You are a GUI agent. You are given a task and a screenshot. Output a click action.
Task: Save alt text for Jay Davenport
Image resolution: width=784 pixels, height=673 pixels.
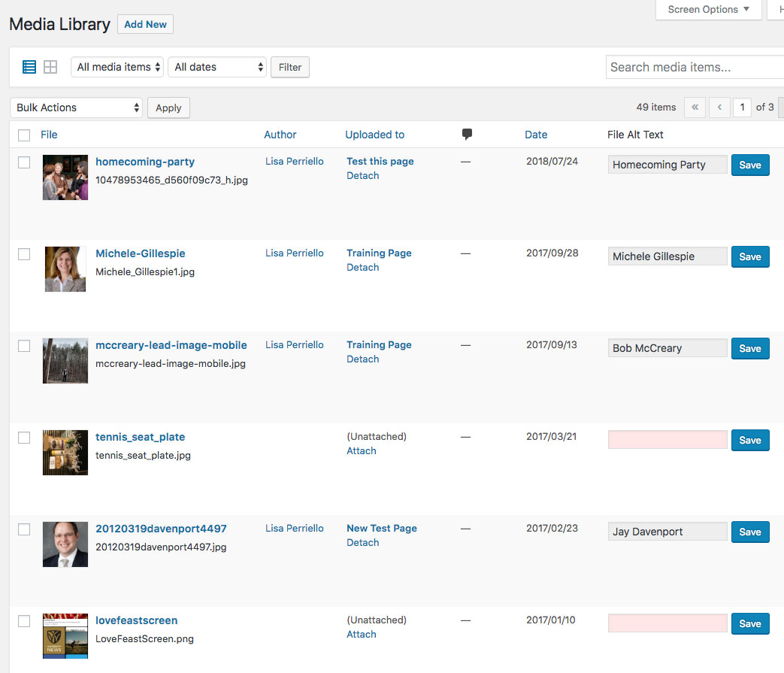point(750,532)
